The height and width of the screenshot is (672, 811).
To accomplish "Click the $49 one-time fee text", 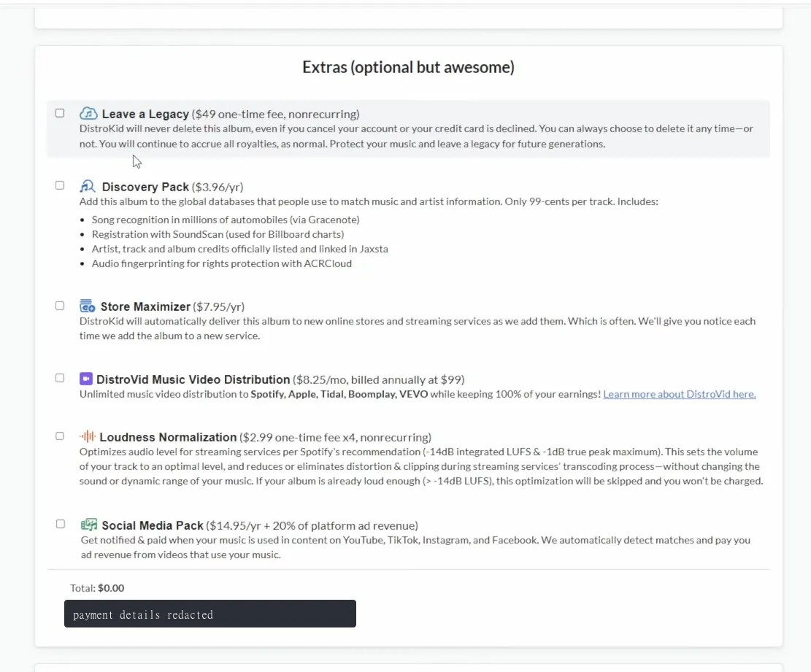I will tap(276, 115).
